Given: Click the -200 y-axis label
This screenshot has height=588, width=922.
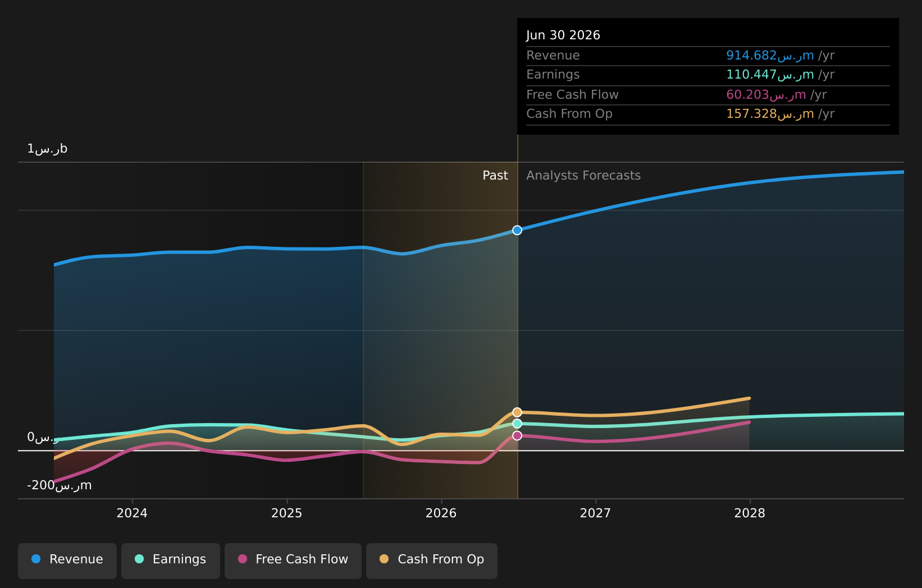Looking at the screenshot, I should [59, 485].
